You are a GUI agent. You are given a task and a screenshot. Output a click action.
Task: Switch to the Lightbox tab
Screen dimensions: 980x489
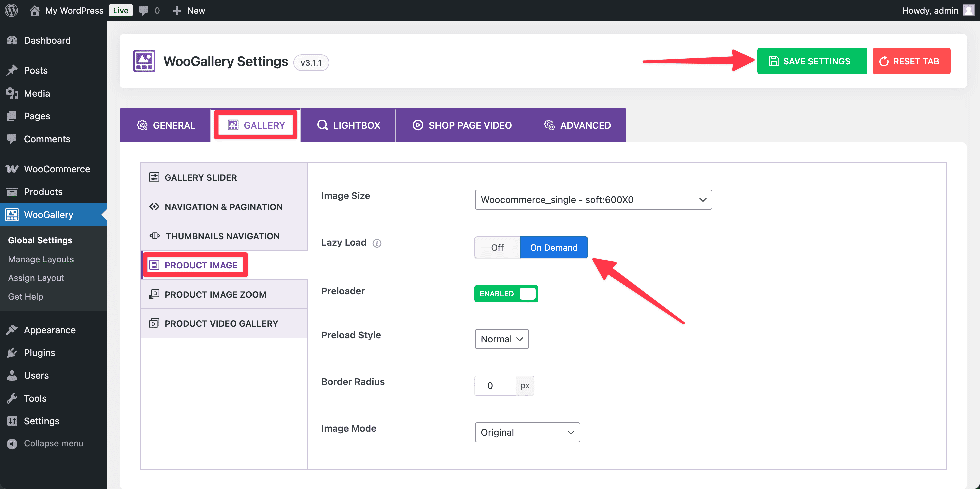[348, 125]
